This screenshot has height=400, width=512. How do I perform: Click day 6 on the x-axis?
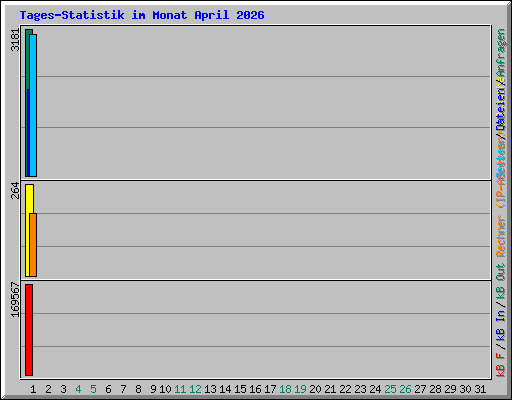pyautogui.click(x=108, y=389)
